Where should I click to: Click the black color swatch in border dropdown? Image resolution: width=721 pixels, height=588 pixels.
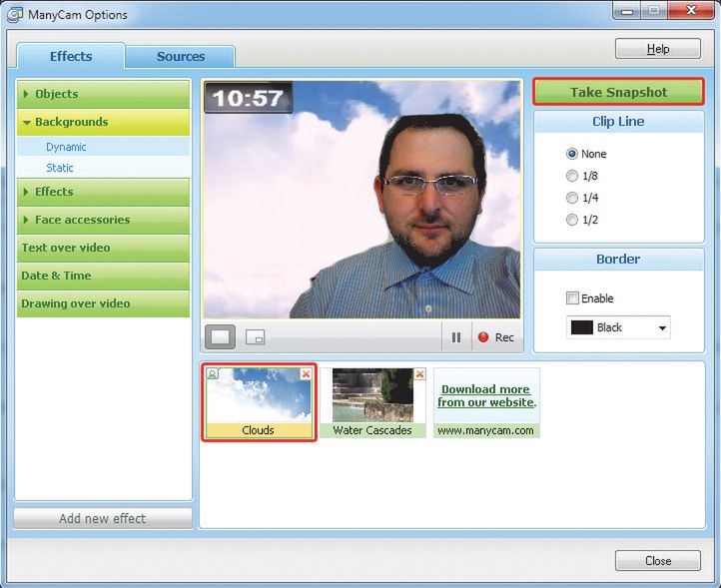pyautogui.click(x=581, y=327)
